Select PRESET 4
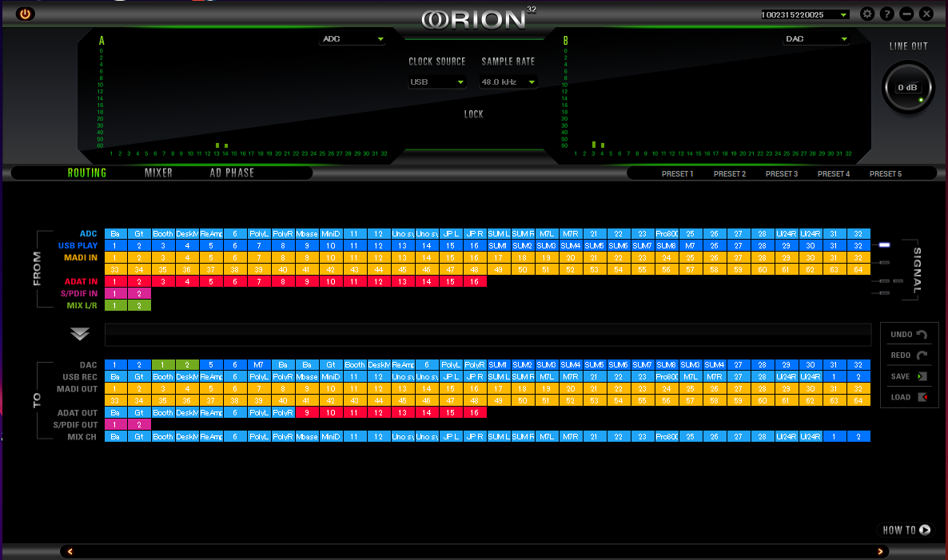Viewport: 948px width, 560px height. [833, 174]
